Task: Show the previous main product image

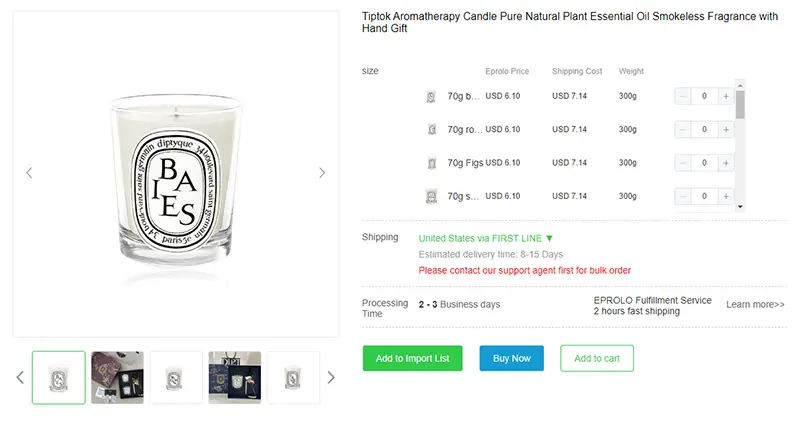Action: (29, 173)
